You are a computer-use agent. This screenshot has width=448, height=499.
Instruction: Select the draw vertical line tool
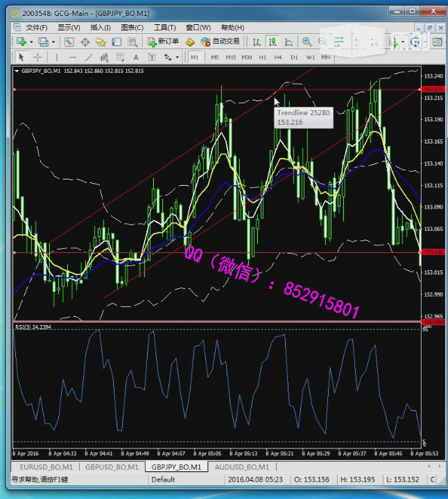click(57, 57)
